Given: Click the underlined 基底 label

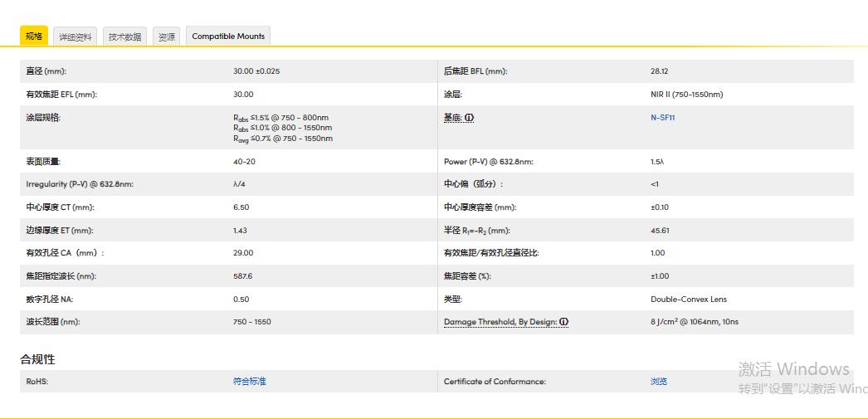Looking at the screenshot, I should (x=453, y=118).
